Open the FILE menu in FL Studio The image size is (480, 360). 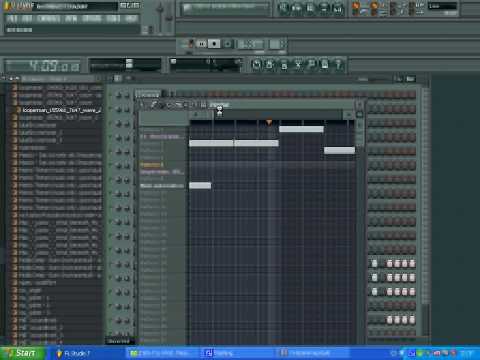(x=13, y=19)
